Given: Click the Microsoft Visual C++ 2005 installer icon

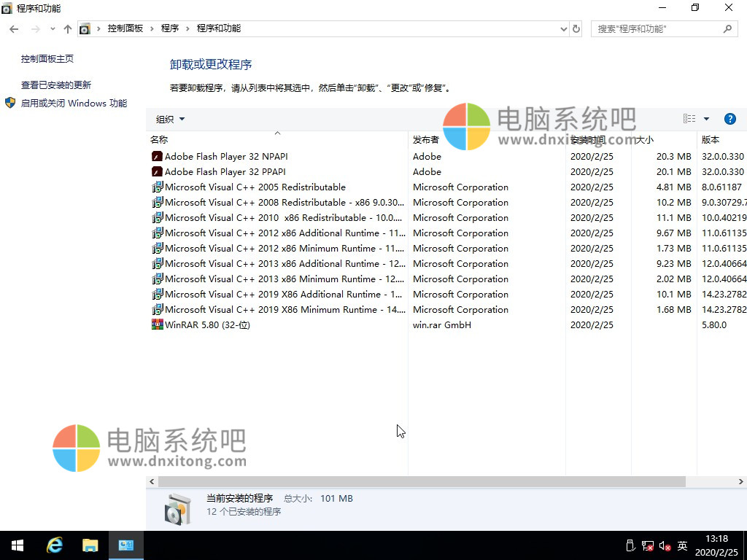Looking at the screenshot, I should 156,187.
